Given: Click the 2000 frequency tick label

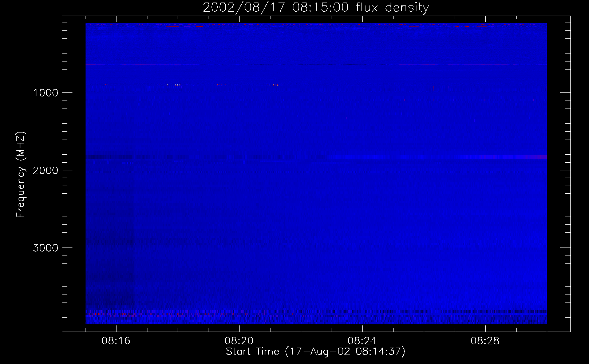Looking at the screenshot, I should (46, 170).
